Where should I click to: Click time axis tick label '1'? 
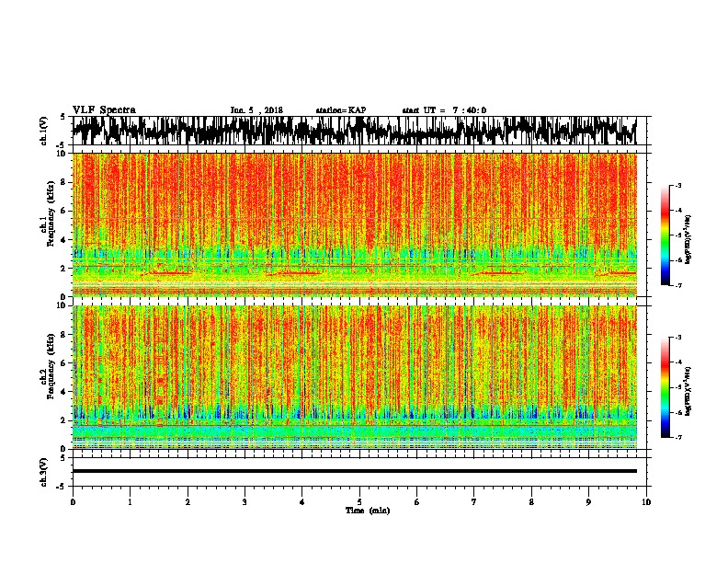(x=130, y=502)
